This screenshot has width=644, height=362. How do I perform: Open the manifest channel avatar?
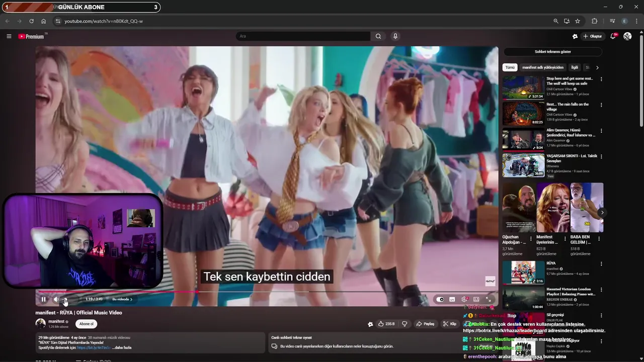(40, 324)
